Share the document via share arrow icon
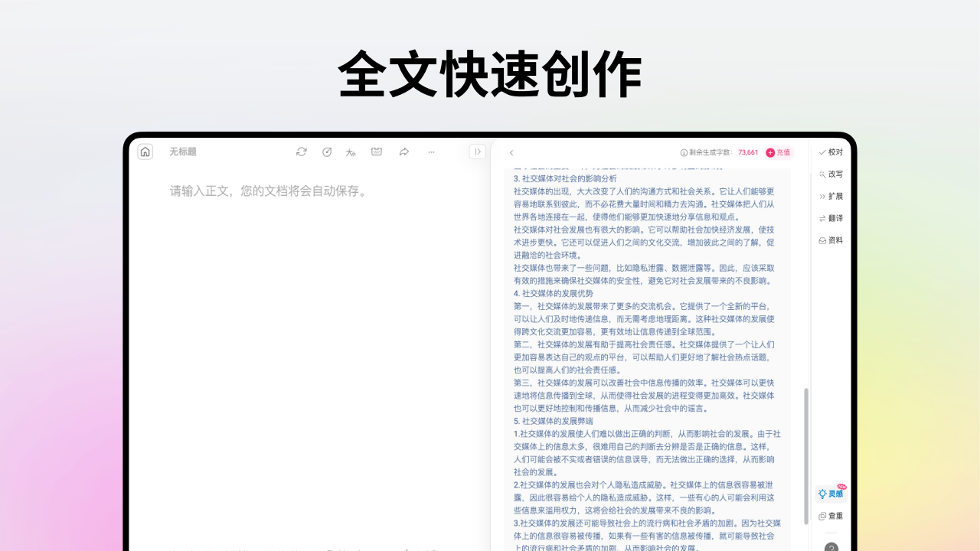The height and width of the screenshot is (551, 980). click(x=403, y=152)
